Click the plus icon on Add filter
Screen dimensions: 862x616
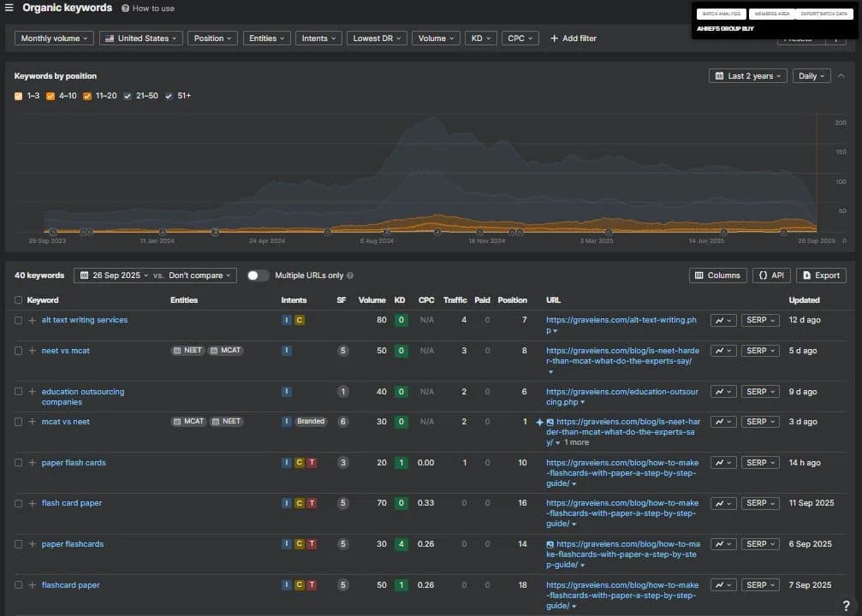pos(554,38)
